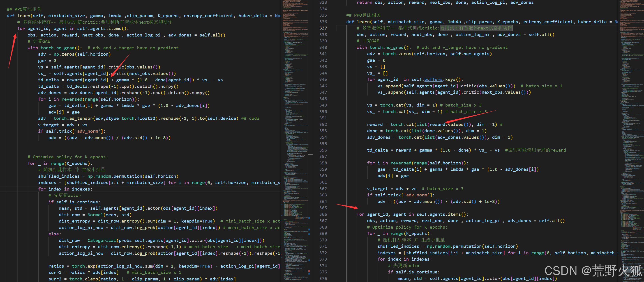The height and width of the screenshot is (282, 644).
Task: Click 'np.zeros' in the left editor
Action: [x=64, y=54]
